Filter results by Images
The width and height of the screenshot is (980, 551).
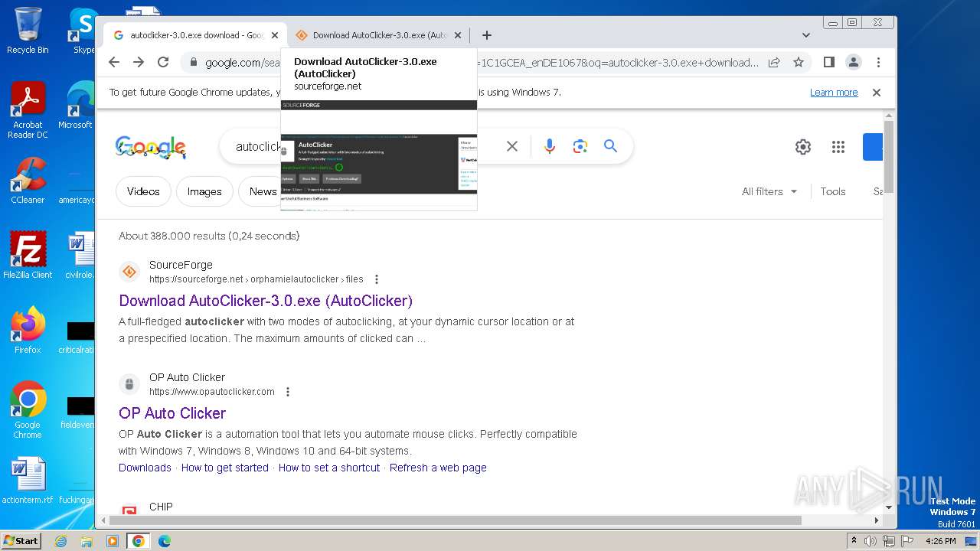pos(204,191)
